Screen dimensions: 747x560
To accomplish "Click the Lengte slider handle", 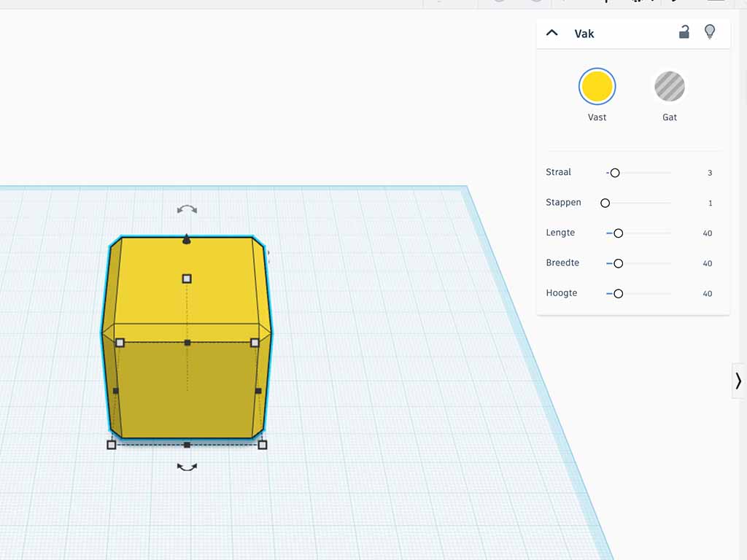I will point(618,233).
